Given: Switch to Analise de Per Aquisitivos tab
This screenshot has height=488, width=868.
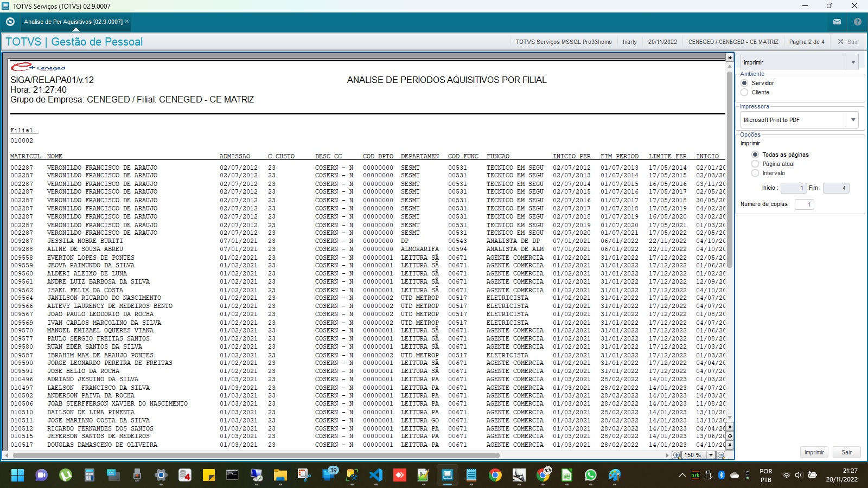Looking at the screenshot, I should point(73,22).
